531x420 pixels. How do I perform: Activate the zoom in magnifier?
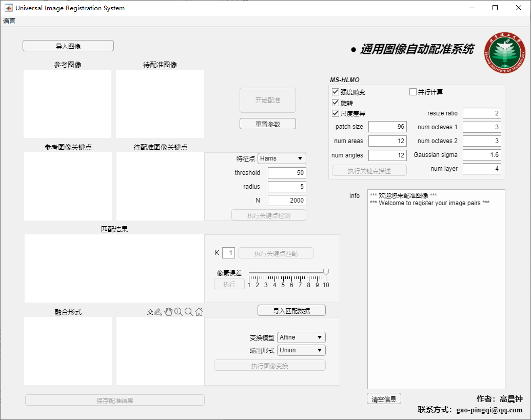[x=179, y=312]
